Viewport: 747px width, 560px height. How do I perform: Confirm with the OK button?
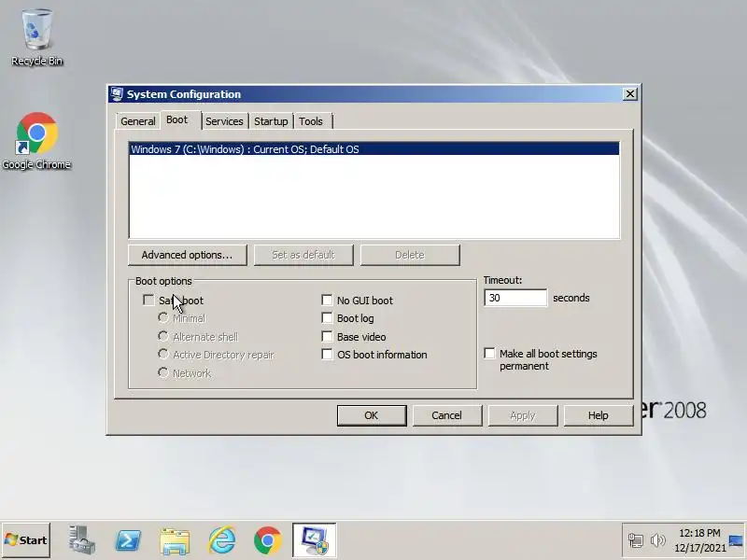[x=372, y=415]
